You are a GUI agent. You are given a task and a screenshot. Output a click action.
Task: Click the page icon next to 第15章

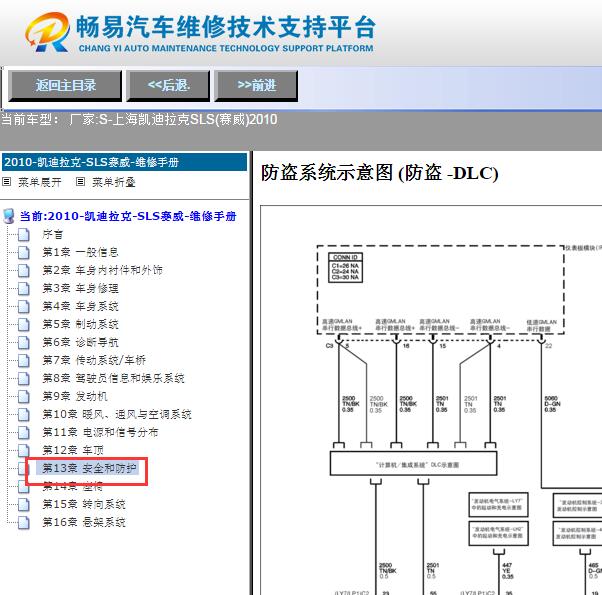(24, 504)
